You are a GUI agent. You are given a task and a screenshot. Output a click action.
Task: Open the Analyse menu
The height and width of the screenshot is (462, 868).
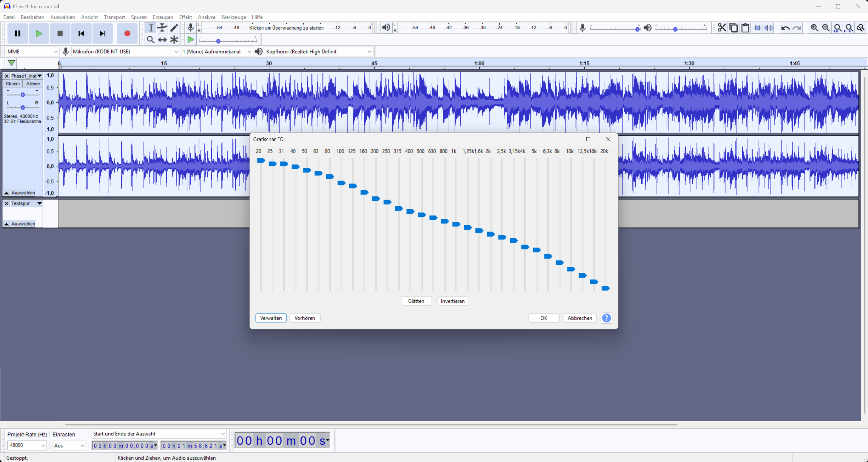(x=207, y=17)
